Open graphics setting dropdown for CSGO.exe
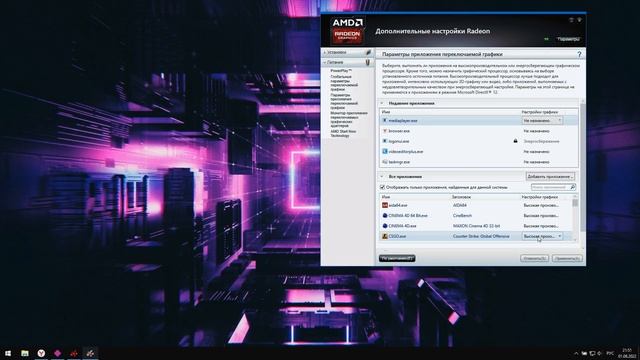Viewport: 640px width, 360px height. point(542,236)
